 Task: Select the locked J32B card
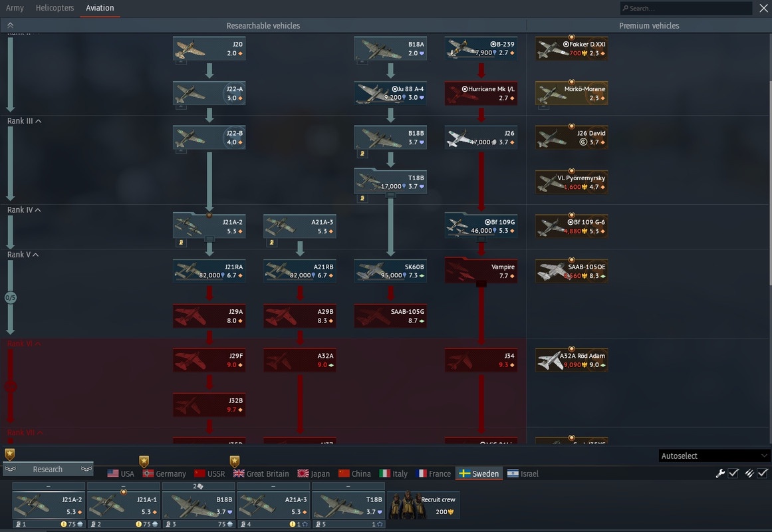coord(209,404)
